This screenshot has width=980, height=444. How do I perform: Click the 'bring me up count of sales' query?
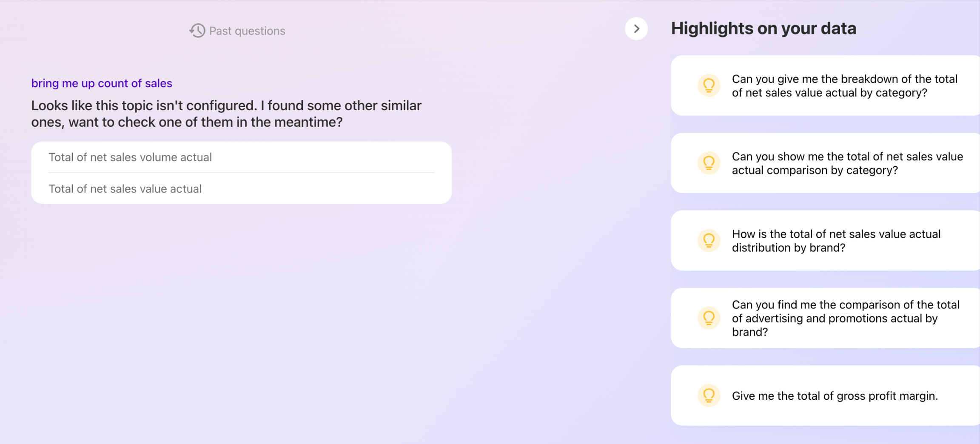point(102,83)
